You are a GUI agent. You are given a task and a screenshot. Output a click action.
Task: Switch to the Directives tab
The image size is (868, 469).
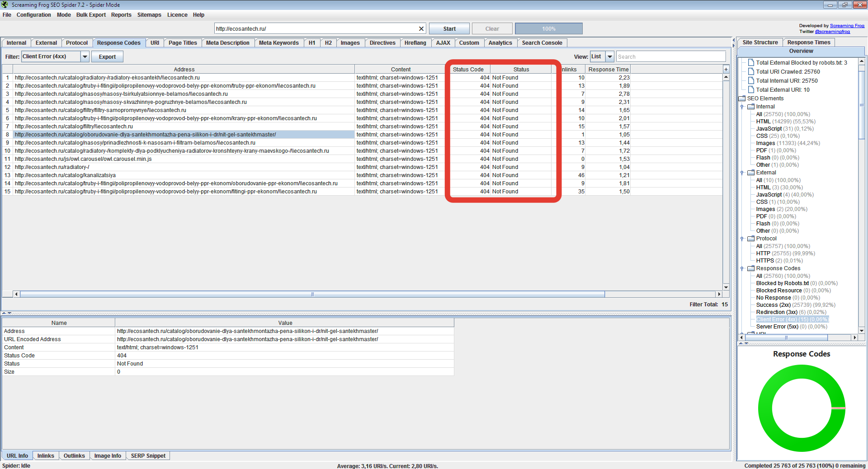coord(382,43)
